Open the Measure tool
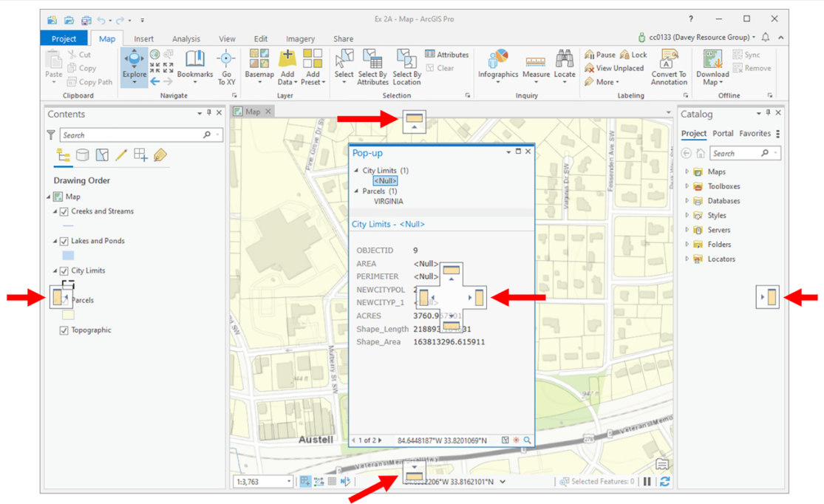The image size is (824, 504). pos(536,62)
